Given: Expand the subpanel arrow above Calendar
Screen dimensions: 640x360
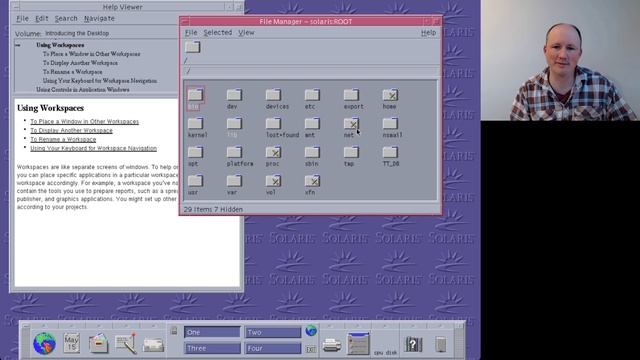Looking at the screenshot, I should coord(71,325).
